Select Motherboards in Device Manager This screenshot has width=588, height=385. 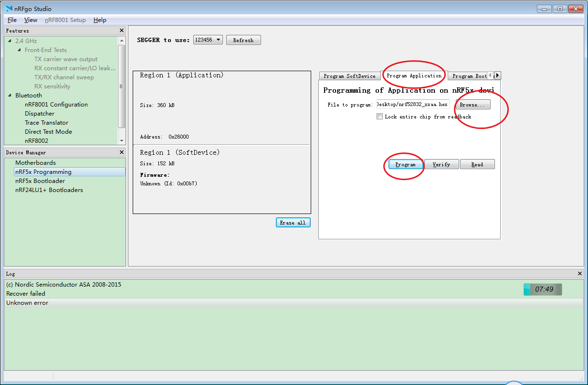pos(35,163)
